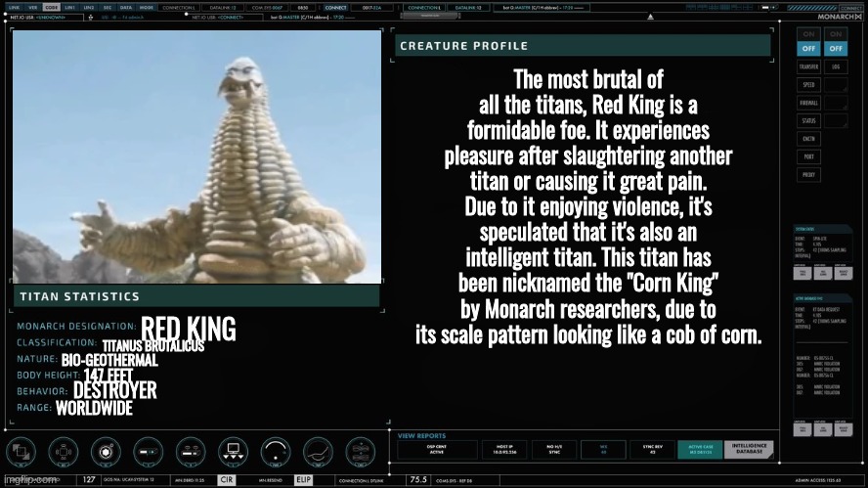868x488 pixels.
Task: Click the PORT button
Action: [808, 156]
